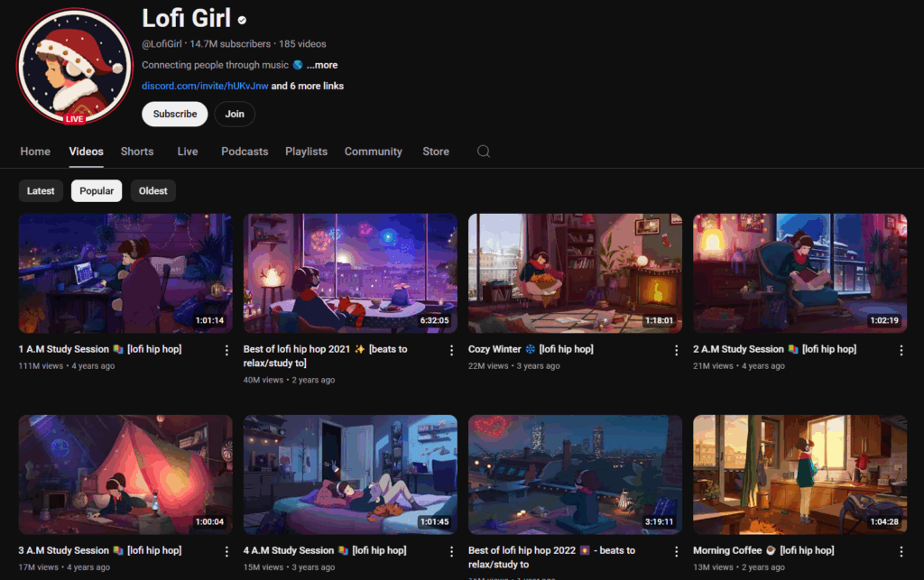Screen dimensions: 924x580
Task: Open three-dot menu for Cozy Winter video
Action: point(677,350)
